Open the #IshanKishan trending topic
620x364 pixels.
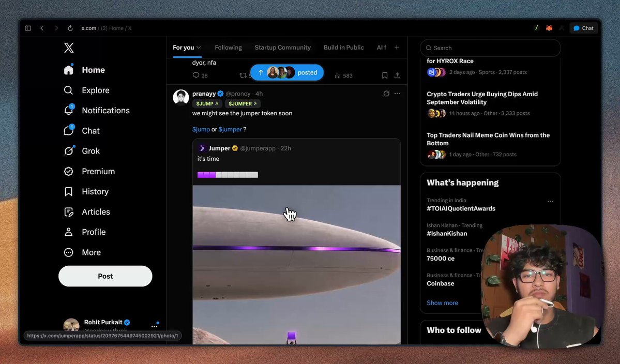coord(447,234)
